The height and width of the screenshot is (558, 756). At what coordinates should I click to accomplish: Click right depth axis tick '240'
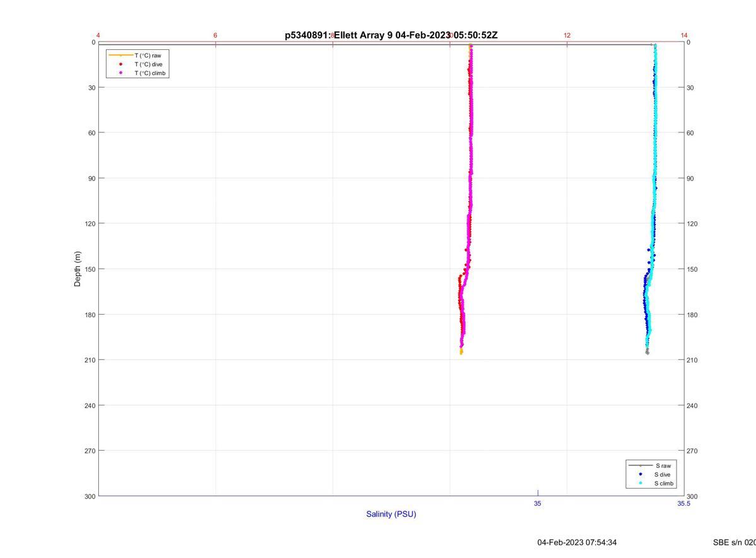(692, 405)
